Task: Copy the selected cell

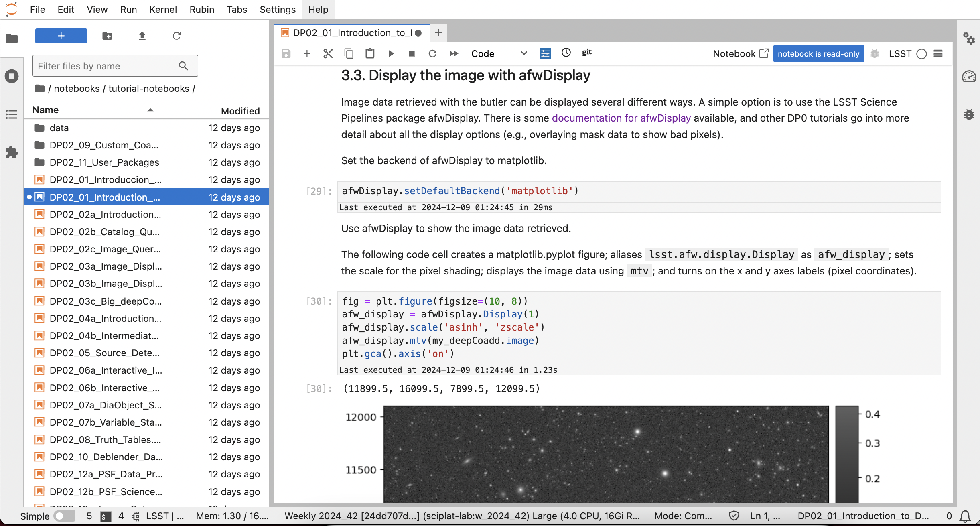Action: click(349, 53)
